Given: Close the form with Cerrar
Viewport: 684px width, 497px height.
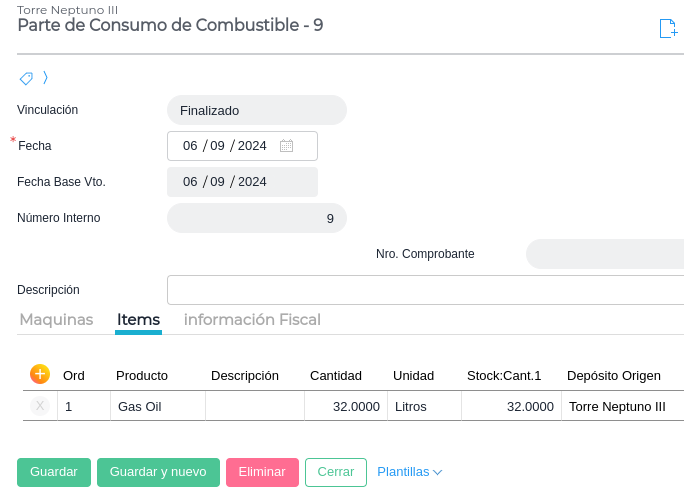Looking at the screenshot, I should click(336, 472).
